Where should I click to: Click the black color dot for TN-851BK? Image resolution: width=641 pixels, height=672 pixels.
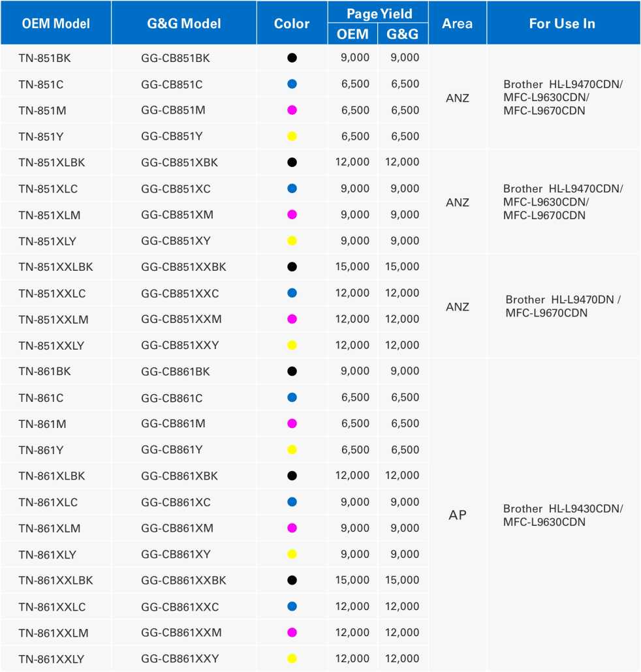click(292, 58)
